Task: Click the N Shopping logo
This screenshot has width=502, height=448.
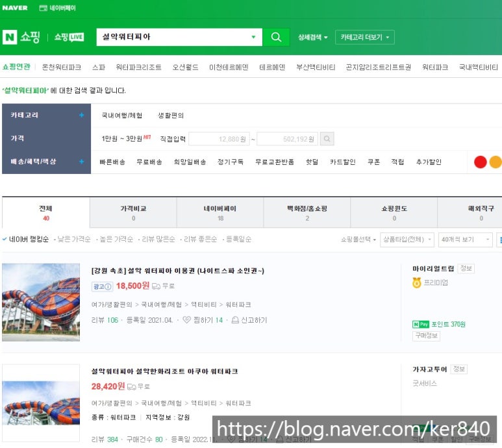Action: pyautogui.click(x=21, y=37)
